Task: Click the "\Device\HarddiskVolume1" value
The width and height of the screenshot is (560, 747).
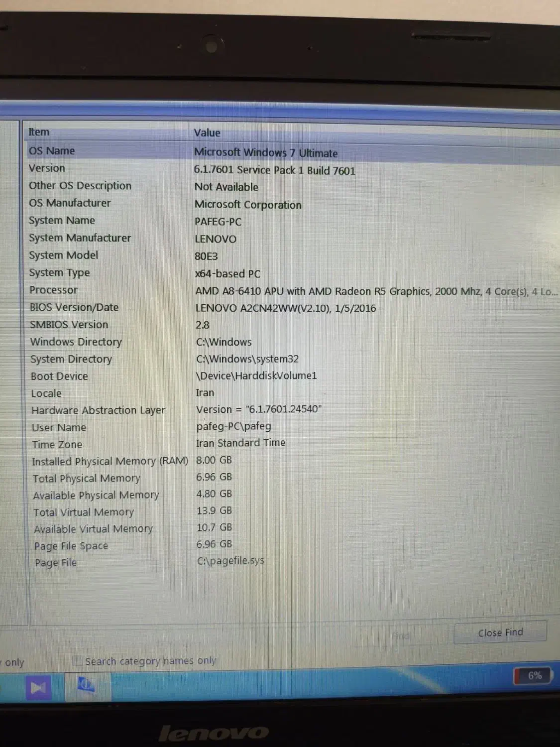Action: [x=256, y=375]
